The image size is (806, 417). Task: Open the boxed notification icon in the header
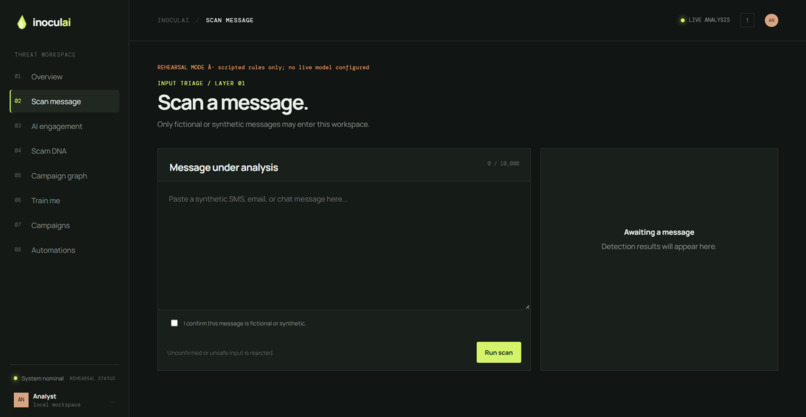click(747, 21)
